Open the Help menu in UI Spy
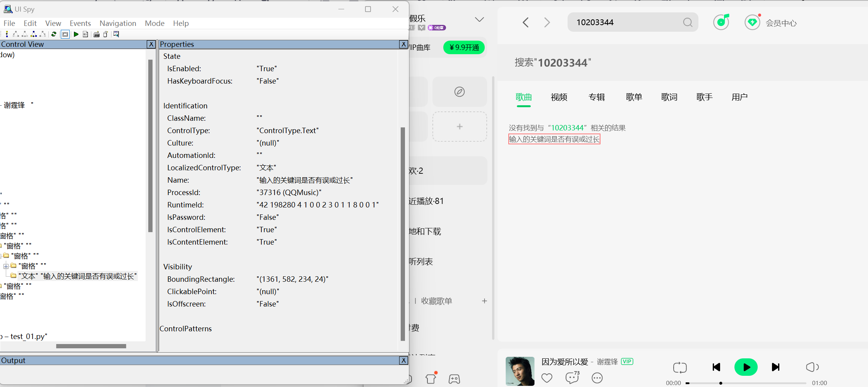This screenshot has height=387, width=868. coord(181,23)
